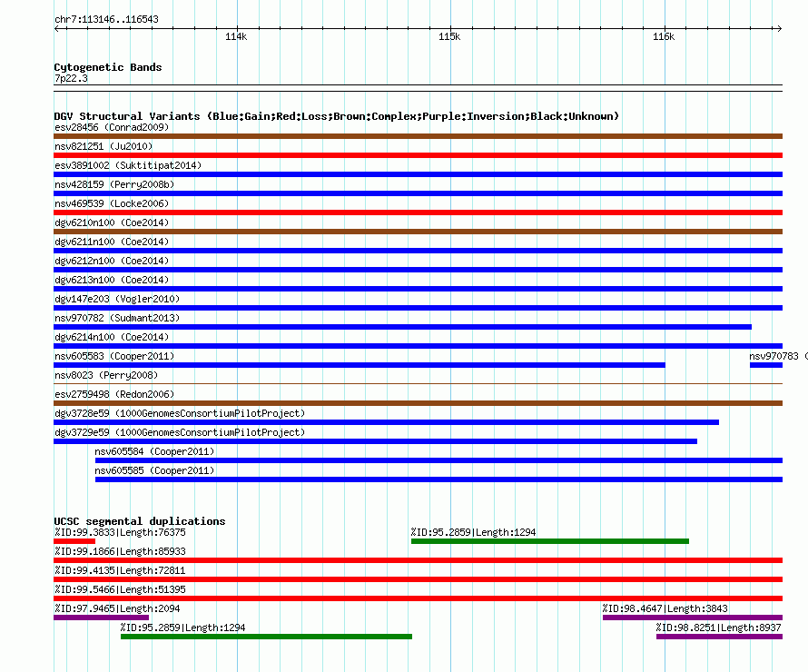Click the UCSC segmental duplications track title
808x672 pixels.
140,521
